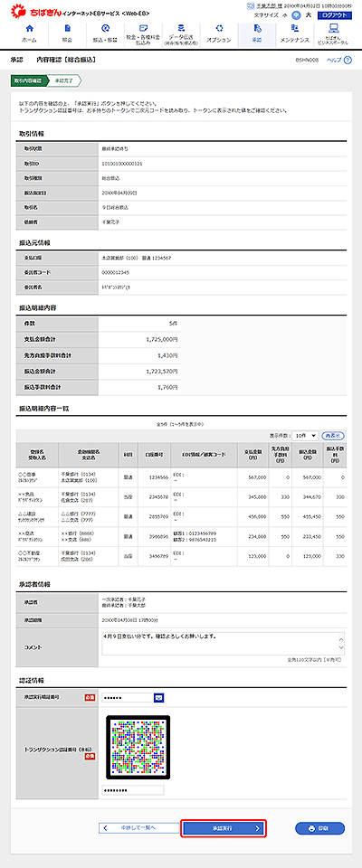Click the down arrow of comment box
This screenshot has width=362, height=868.
pos(341,647)
